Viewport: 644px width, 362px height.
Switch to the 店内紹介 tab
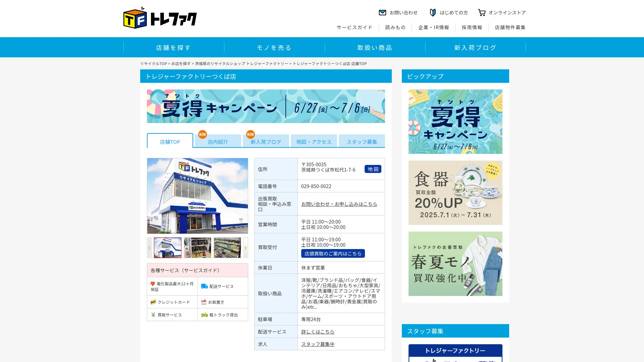pos(218,141)
